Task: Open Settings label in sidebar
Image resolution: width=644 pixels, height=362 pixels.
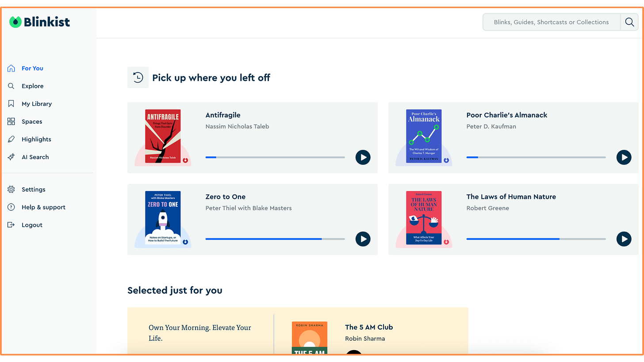Action: point(34,189)
